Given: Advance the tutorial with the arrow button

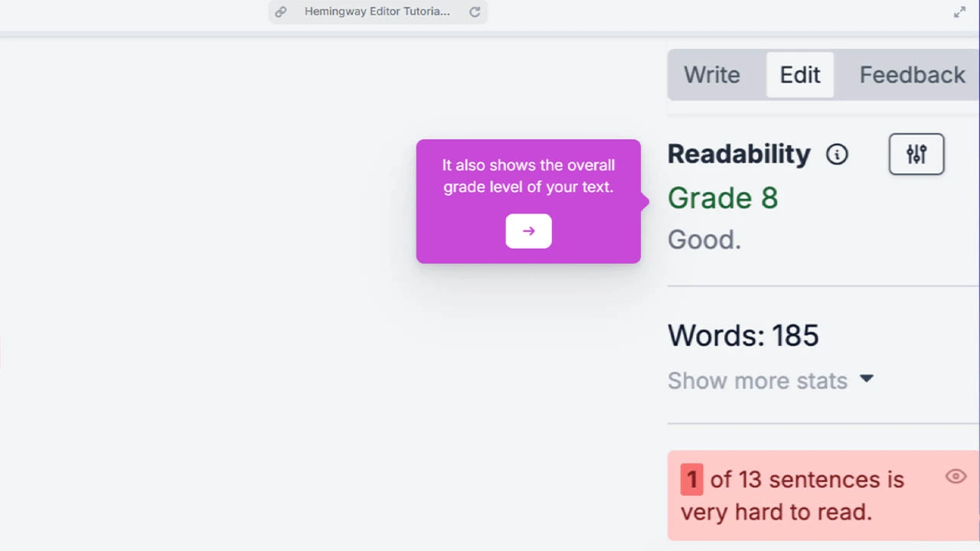Looking at the screenshot, I should click(x=528, y=231).
